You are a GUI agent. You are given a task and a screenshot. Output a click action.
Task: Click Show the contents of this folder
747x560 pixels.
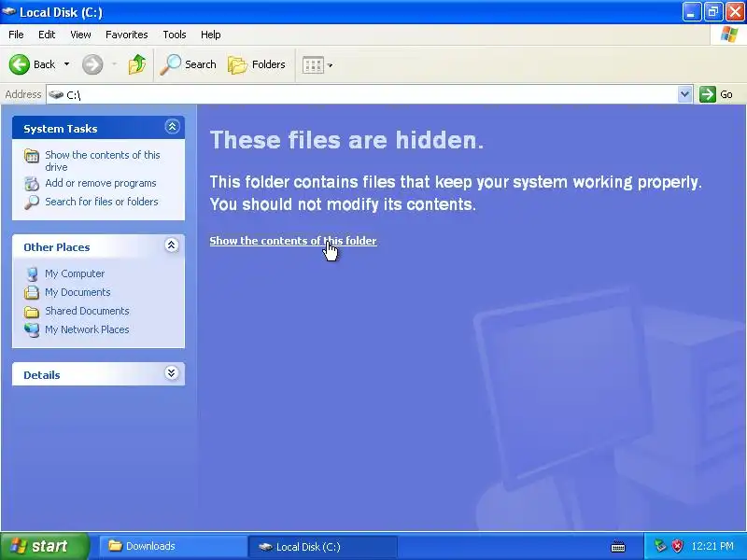pyautogui.click(x=293, y=241)
